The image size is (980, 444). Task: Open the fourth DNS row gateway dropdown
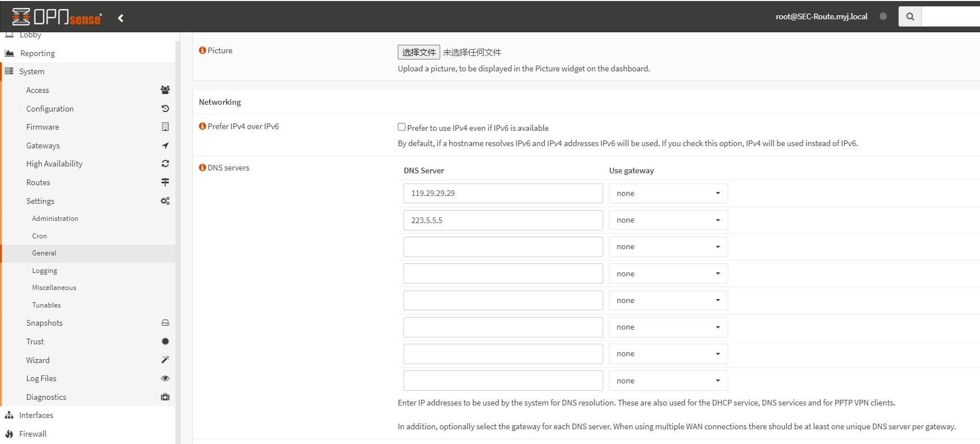pyautogui.click(x=668, y=274)
